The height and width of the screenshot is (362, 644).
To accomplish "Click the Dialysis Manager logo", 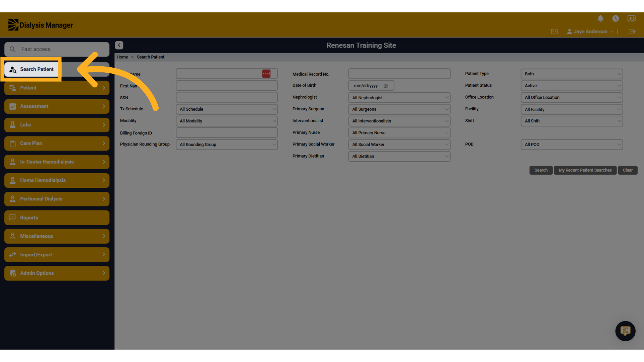I will [x=41, y=25].
